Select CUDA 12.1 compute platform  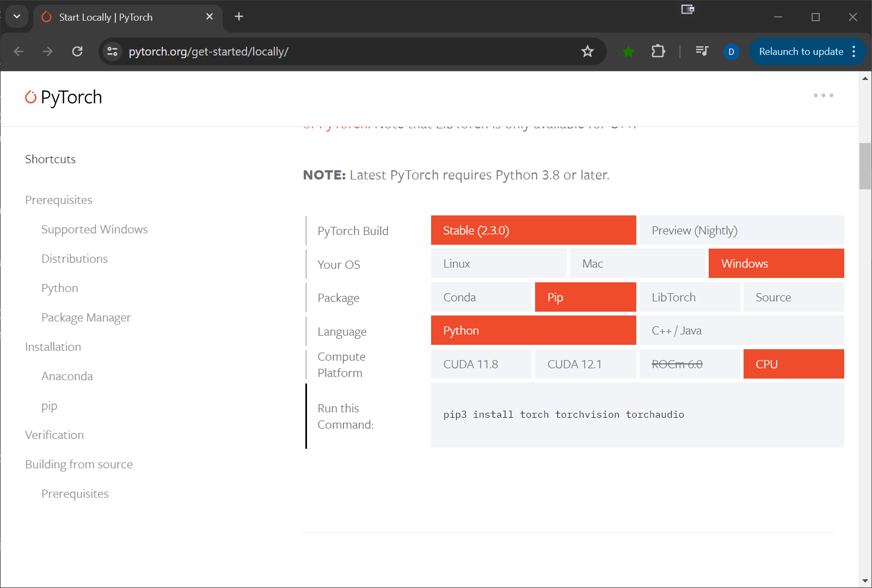pyautogui.click(x=585, y=364)
